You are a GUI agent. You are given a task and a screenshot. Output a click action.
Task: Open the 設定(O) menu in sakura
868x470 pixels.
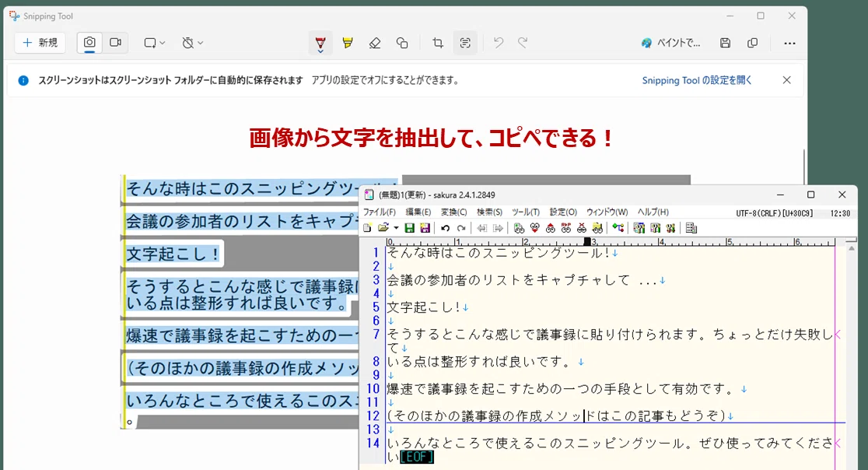tap(563, 212)
